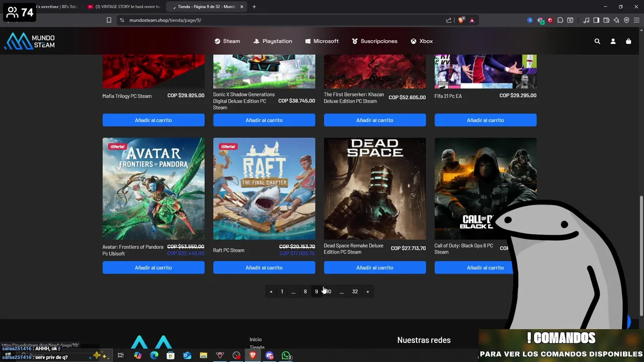The image size is (644, 362).
Task: Go to the next page with » arrow
Action: 367,292
